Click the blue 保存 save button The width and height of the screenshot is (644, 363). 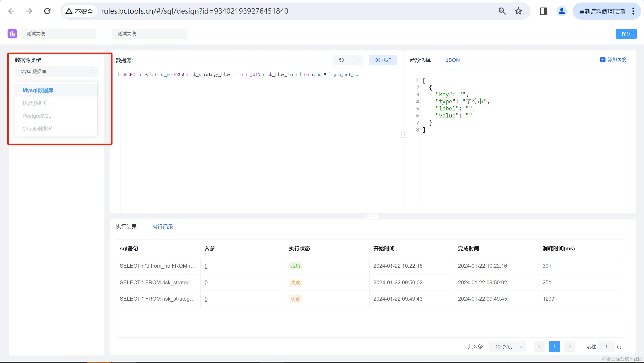click(626, 34)
